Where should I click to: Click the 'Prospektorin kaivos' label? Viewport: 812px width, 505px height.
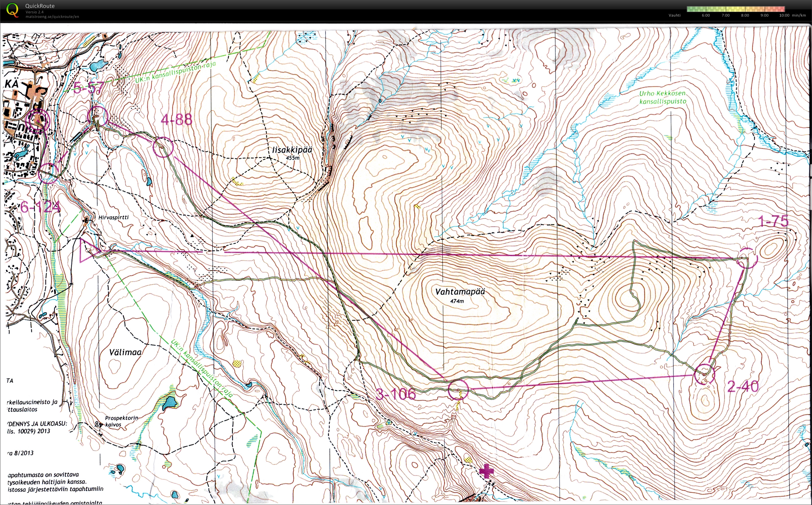(121, 421)
